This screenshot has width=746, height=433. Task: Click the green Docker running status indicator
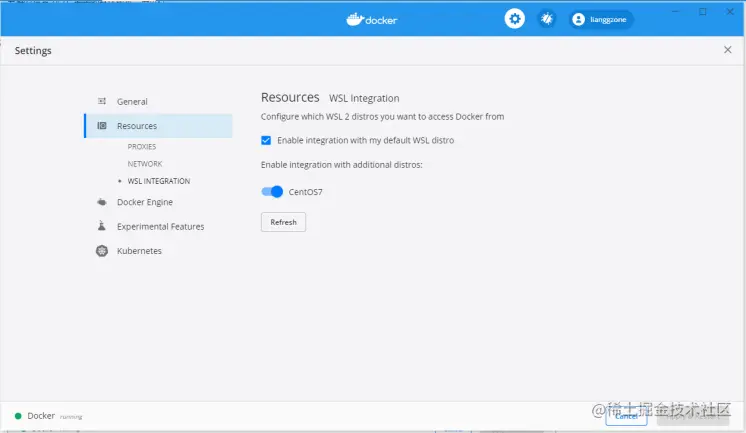point(18,416)
